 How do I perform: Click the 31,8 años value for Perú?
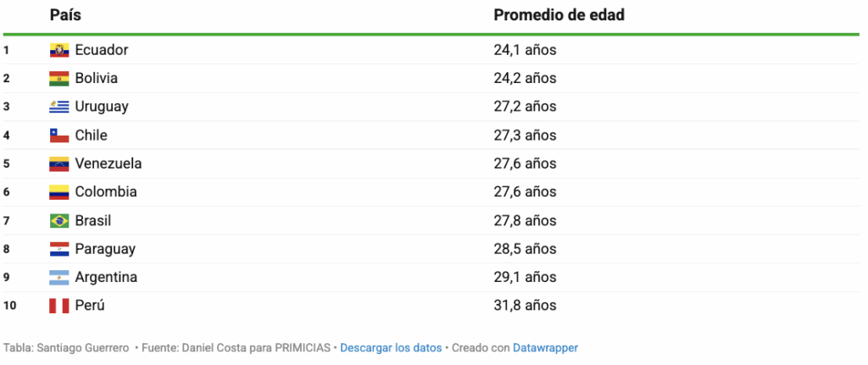525,305
